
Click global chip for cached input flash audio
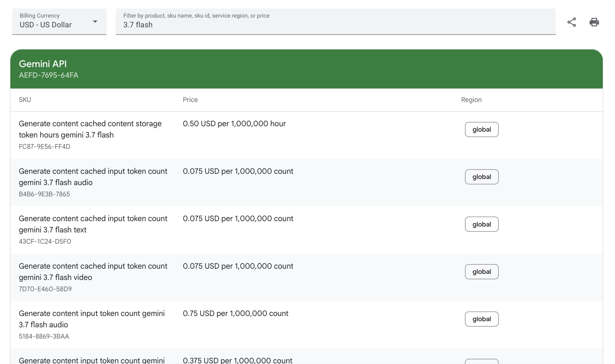pos(482,177)
